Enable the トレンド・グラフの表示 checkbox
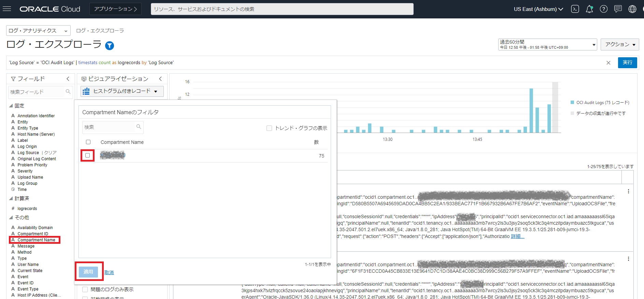This screenshot has width=644, height=299. [x=269, y=128]
